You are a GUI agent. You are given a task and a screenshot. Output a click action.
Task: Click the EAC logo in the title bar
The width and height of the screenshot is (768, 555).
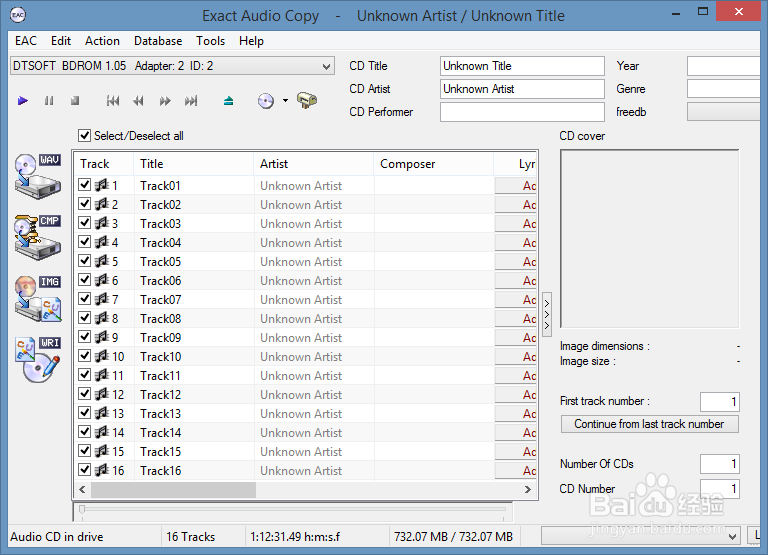click(x=18, y=15)
